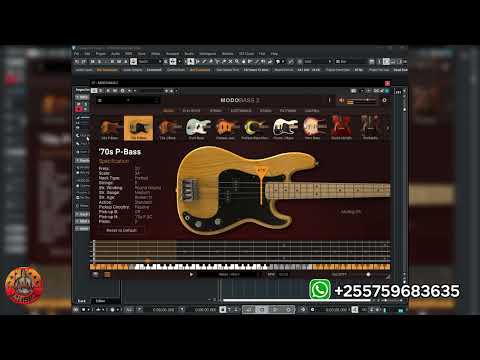Close the MODO BASS plugin window
The image size is (480, 360).
(x=387, y=83)
